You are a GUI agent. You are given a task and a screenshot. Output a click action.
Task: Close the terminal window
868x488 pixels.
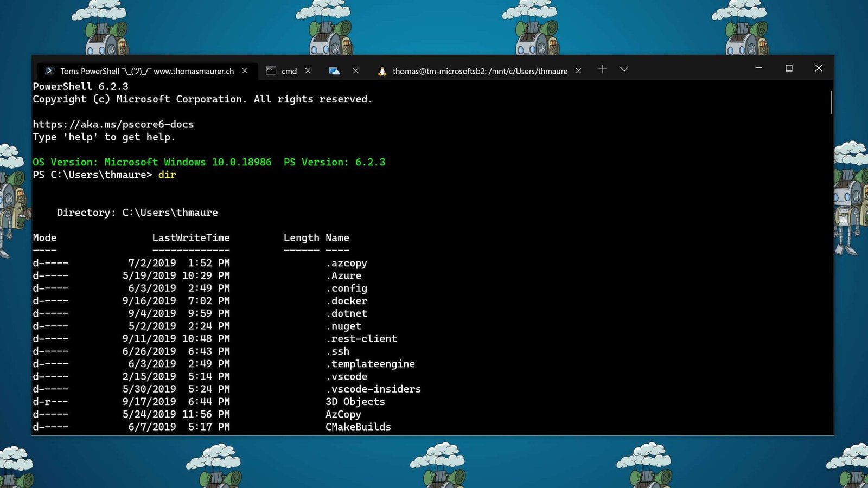click(819, 68)
